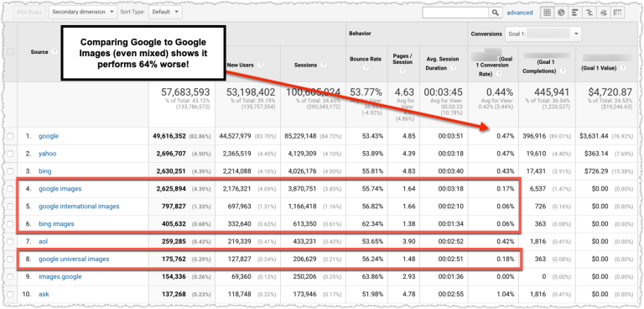Viewport: 644px width, 309px height.
Task: Expand the Sort Type Default dropdown
Action: click(165, 12)
